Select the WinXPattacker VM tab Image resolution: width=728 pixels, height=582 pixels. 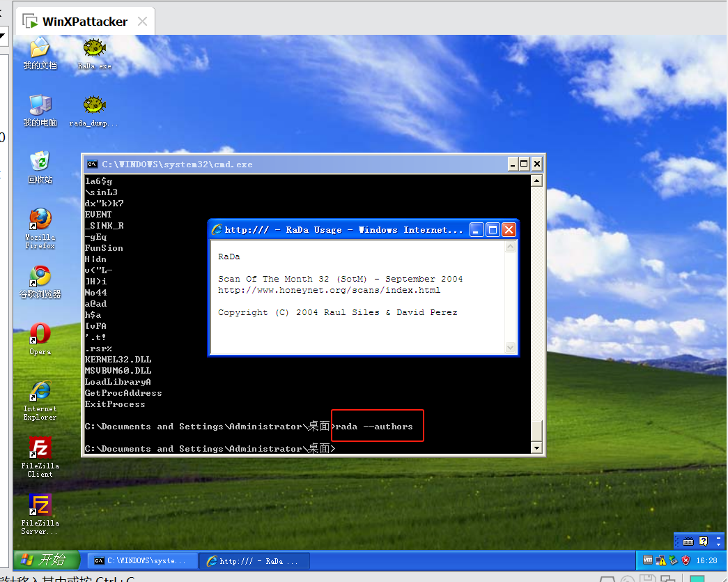[84, 22]
